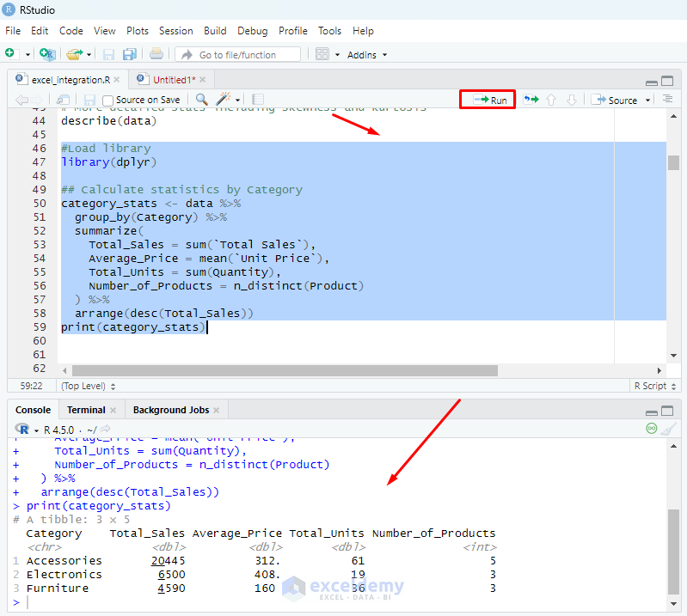
Task: Click the editor's horizontal scrollbar
Action: (285, 371)
